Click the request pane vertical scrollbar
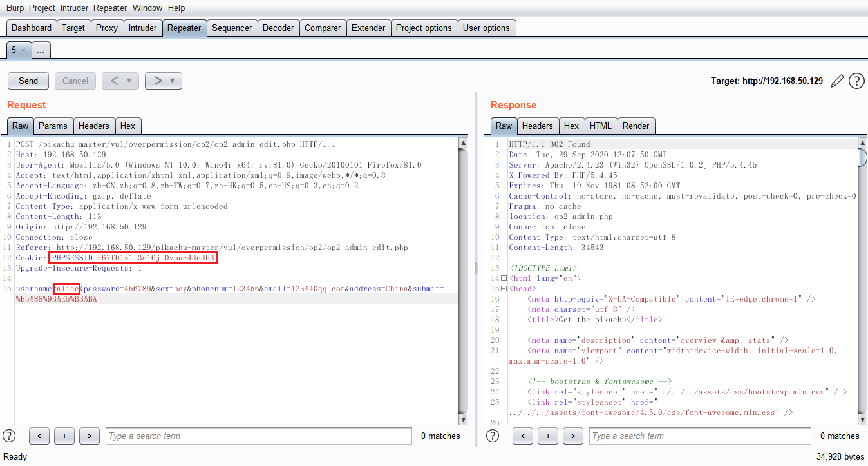 tap(464, 280)
